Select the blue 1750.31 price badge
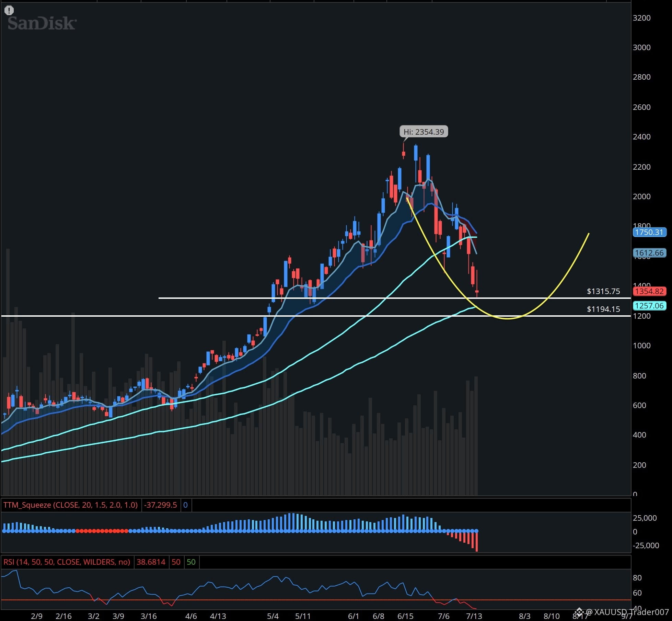The image size is (672, 621). pos(649,232)
